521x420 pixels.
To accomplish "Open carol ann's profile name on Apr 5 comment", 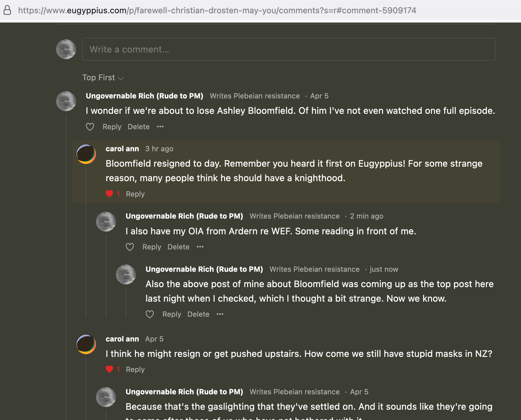I will click(122, 339).
